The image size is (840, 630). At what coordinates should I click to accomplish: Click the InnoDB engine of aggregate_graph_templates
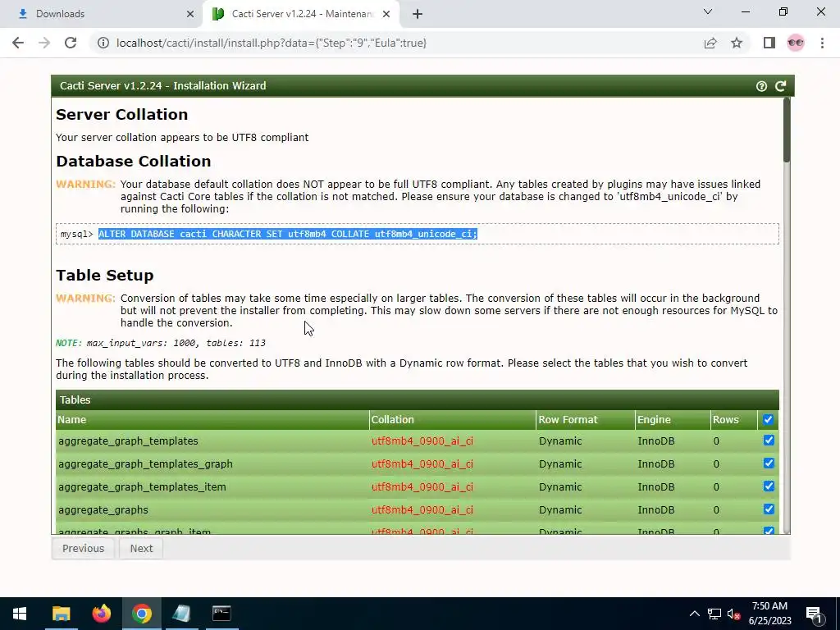(655, 441)
